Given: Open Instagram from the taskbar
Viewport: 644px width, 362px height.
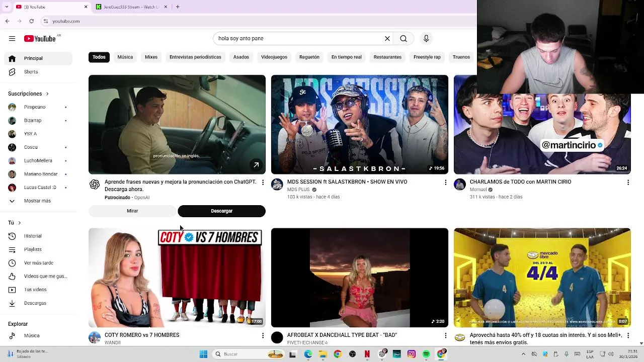Looking at the screenshot, I should point(412,354).
